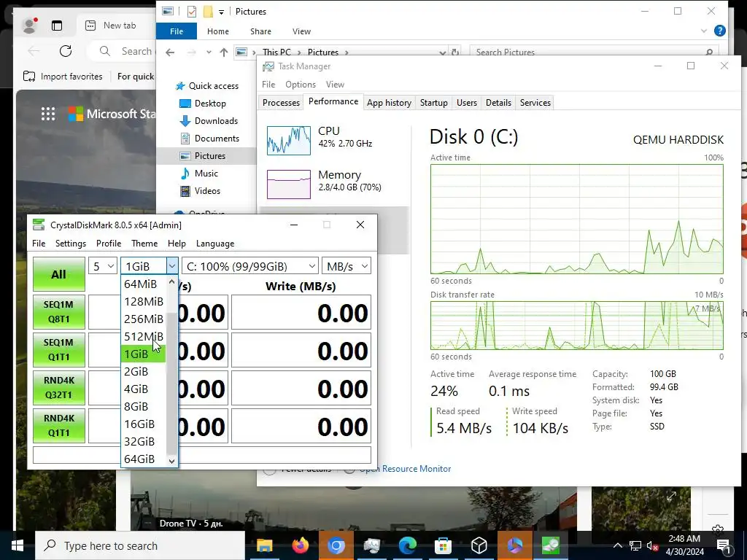Viewport: 747px width, 560px height.
Task: Click taskbar volume muted icon
Action: [652, 545]
